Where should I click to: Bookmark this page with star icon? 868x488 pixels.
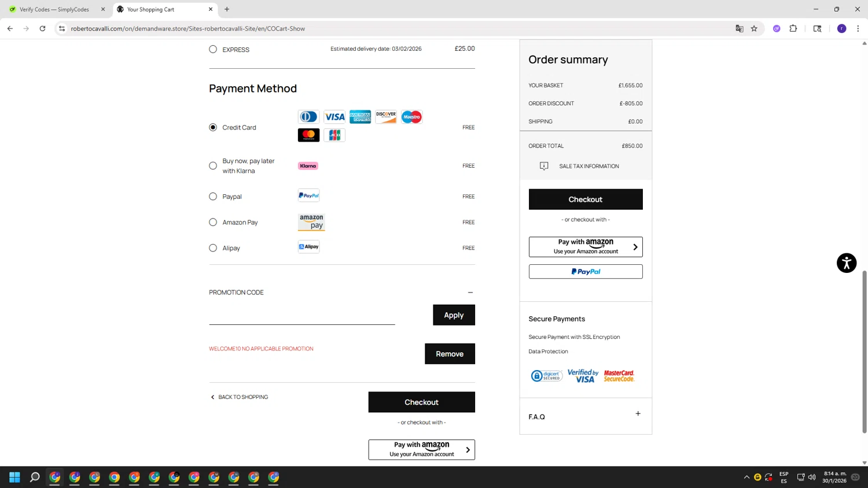pos(754,28)
